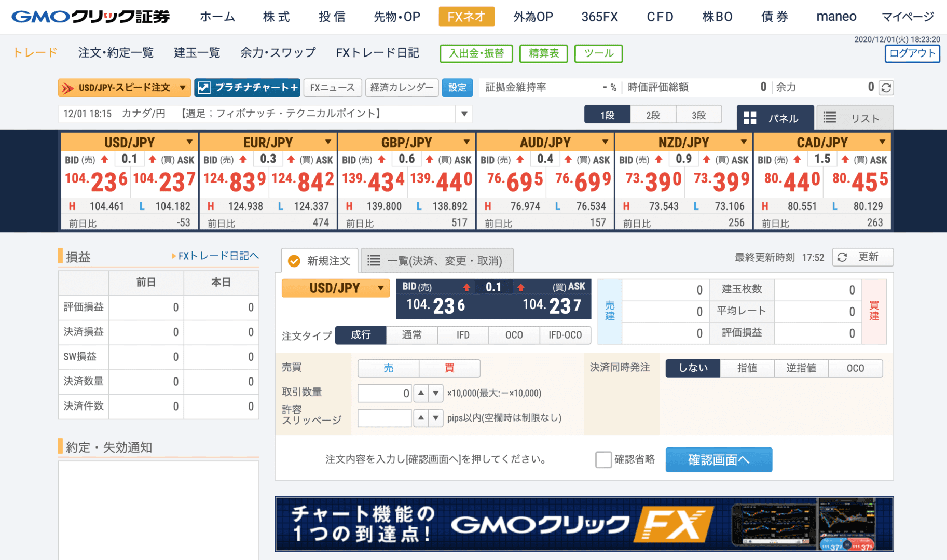Image resolution: width=947 pixels, height=560 pixels.
Task: Open 余力・スワップ submenu
Action: point(278,53)
